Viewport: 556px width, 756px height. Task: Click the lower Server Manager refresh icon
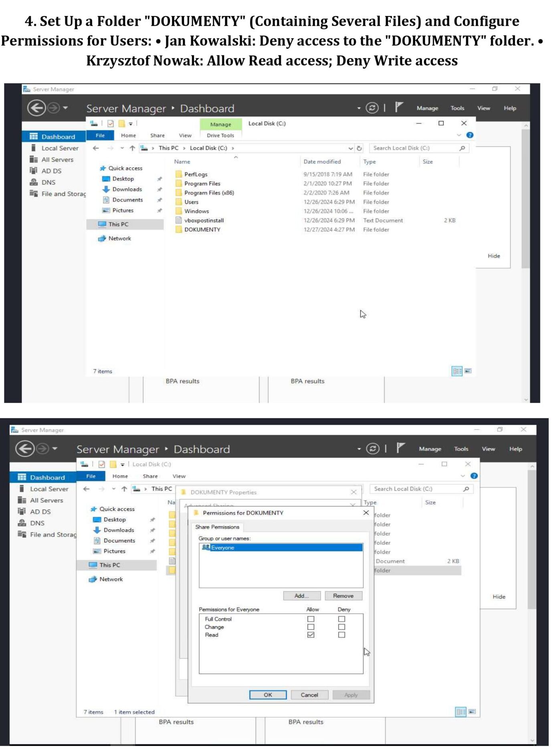point(373,449)
